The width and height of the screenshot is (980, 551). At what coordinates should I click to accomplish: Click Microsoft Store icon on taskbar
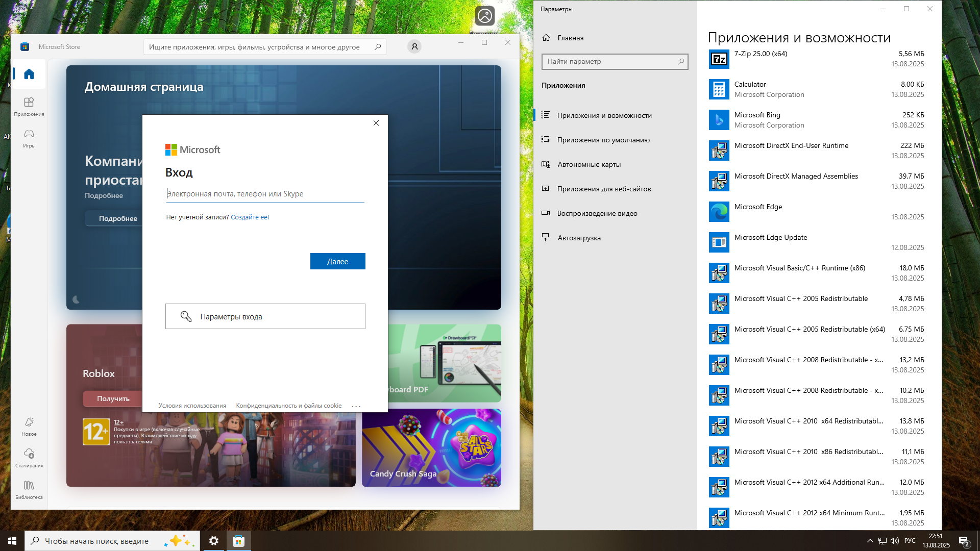[x=238, y=541]
